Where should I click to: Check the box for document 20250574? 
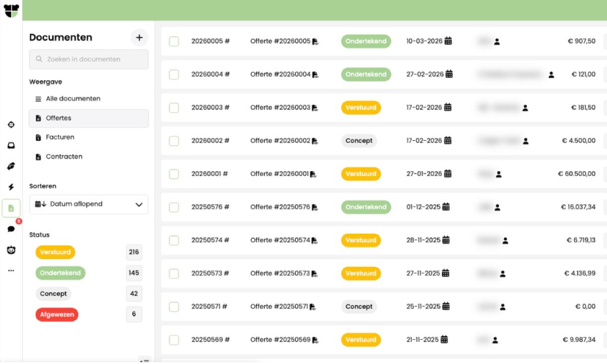pos(174,240)
